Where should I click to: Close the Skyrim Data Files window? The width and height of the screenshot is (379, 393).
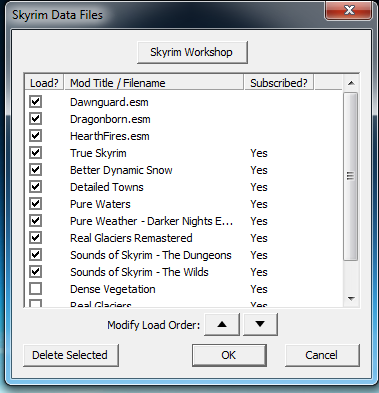pyautogui.click(x=349, y=10)
